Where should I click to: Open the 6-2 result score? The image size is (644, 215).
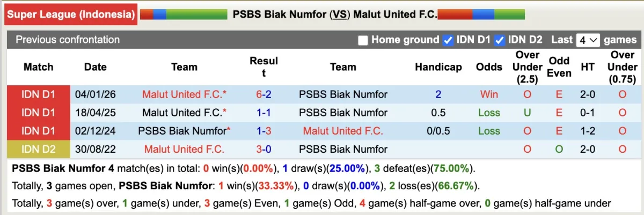tap(264, 94)
